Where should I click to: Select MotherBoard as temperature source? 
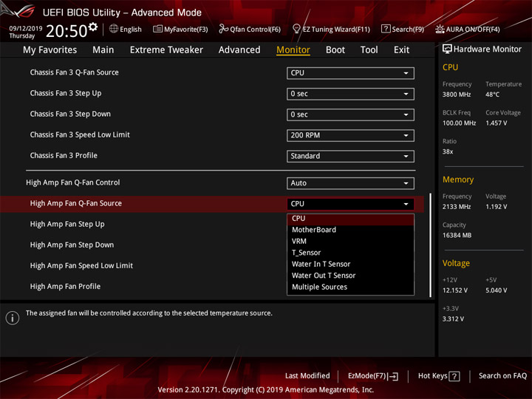tap(350, 230)
